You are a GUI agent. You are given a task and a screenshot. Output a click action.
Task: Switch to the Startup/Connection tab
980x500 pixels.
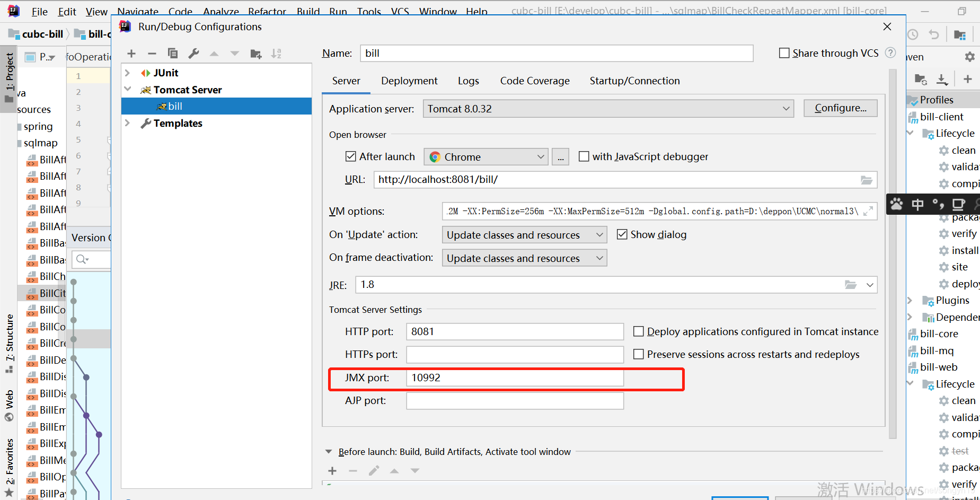point(634,81)
